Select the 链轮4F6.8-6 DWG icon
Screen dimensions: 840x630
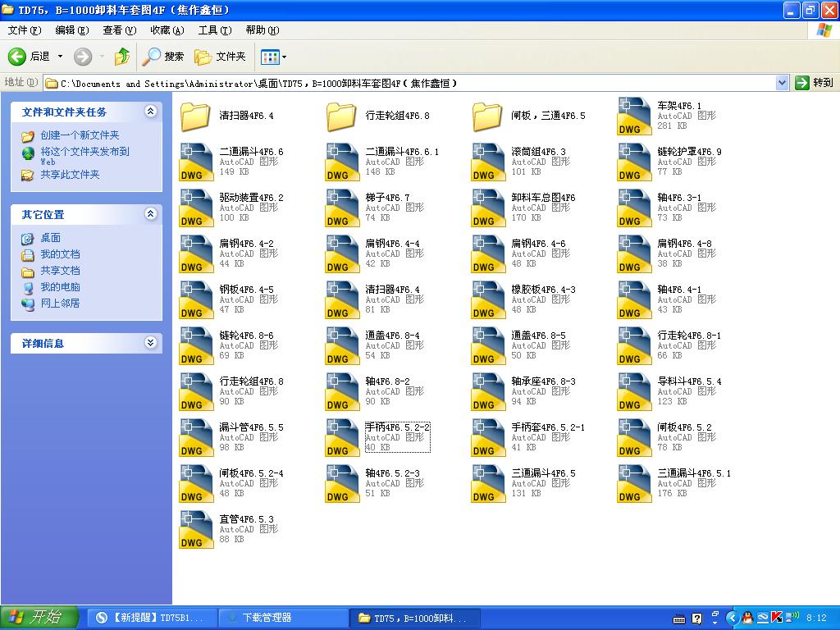(x=196, y=346)
